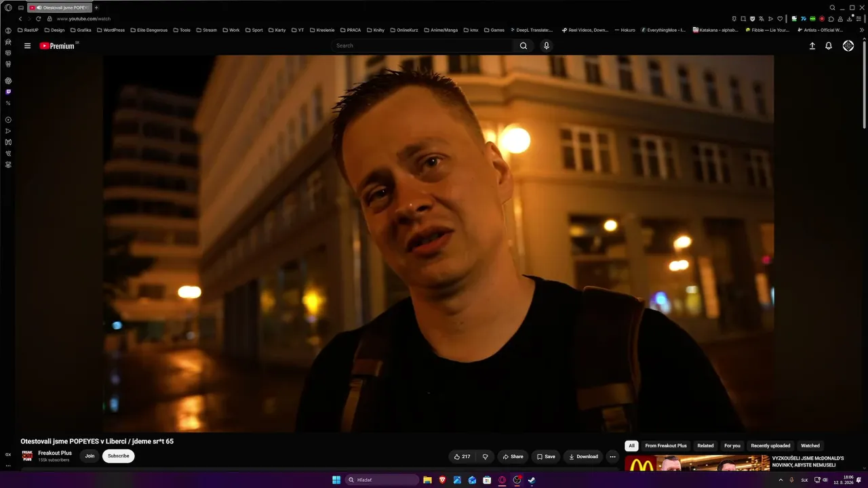The width and height of the screenshot is (868, 488).
Task: Go back using browser back arrow
Action: (20, 19)
